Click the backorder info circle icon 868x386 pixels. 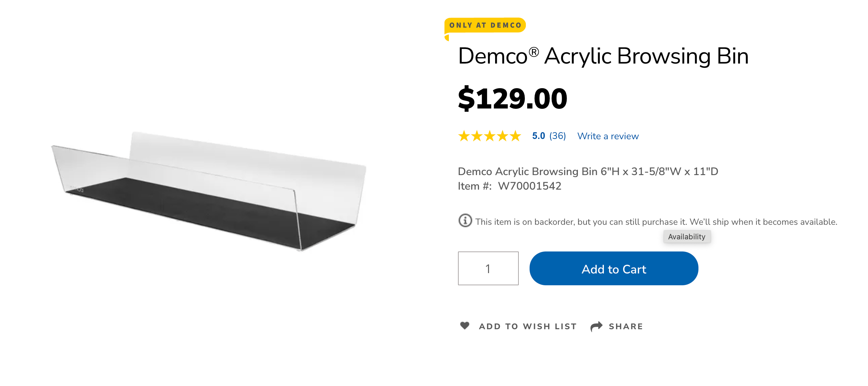[465, 220]
